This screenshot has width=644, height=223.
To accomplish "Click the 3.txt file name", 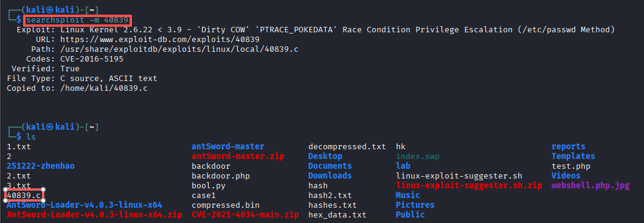I will pos(18,186).
